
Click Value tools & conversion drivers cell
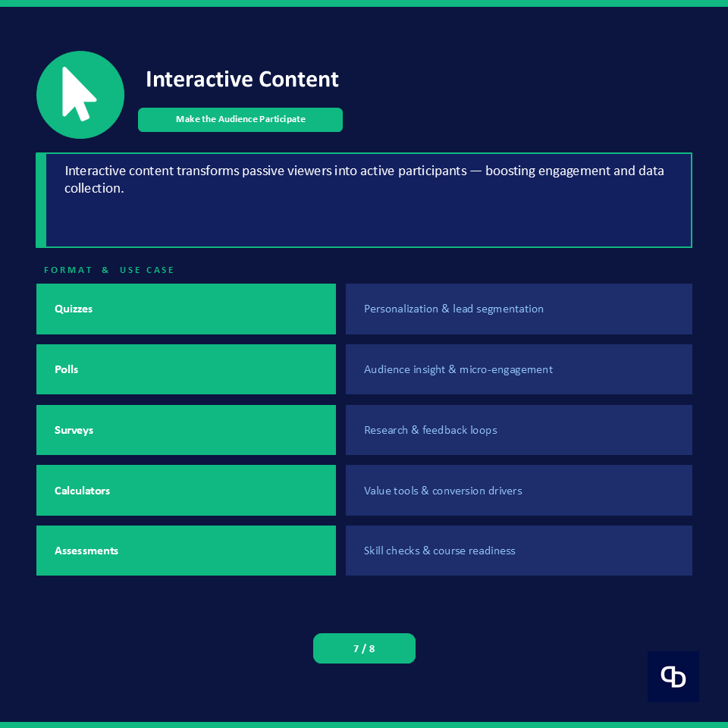[519, 491]
